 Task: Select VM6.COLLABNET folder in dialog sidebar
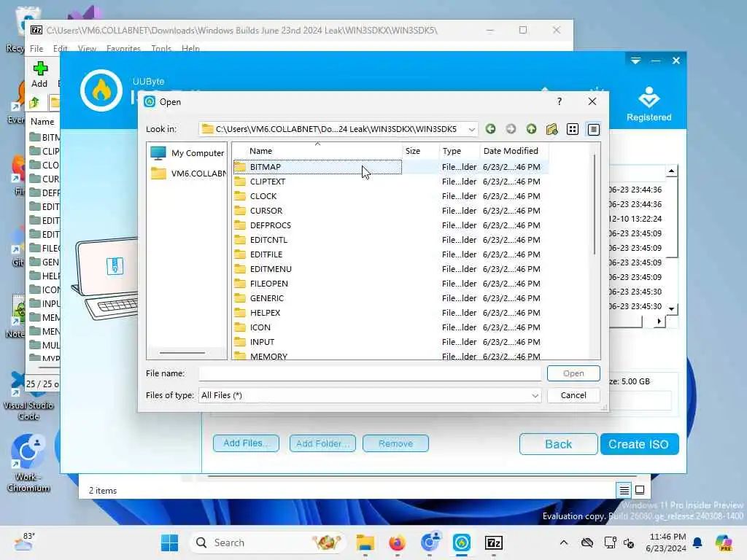[x=187, y=174]
